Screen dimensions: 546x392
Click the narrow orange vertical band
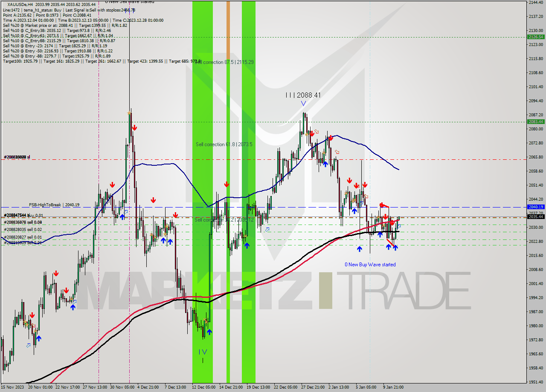228,31
